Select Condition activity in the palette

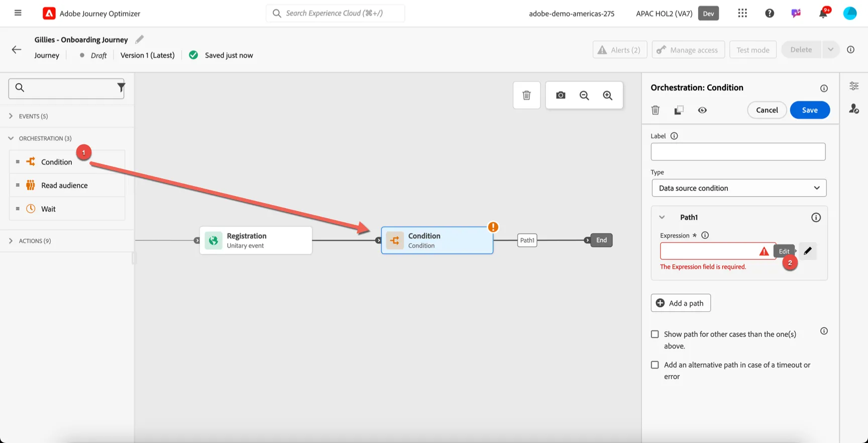(x=67, y=161)
